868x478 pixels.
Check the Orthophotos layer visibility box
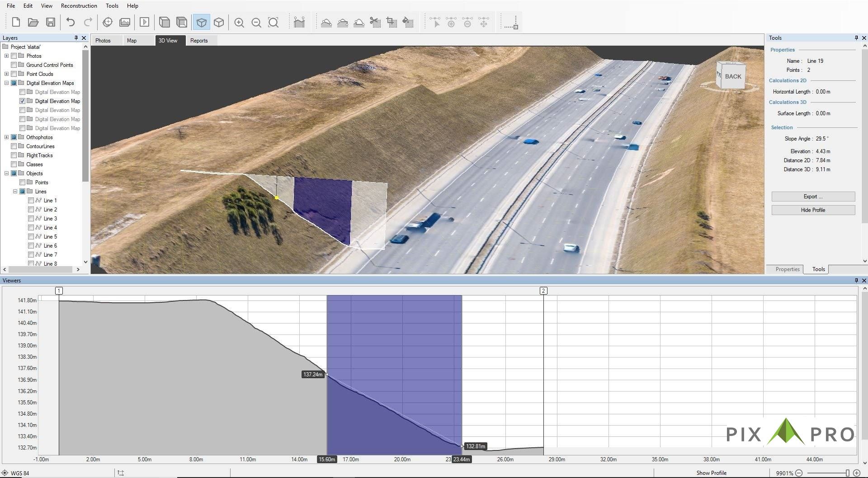[14, 137]
